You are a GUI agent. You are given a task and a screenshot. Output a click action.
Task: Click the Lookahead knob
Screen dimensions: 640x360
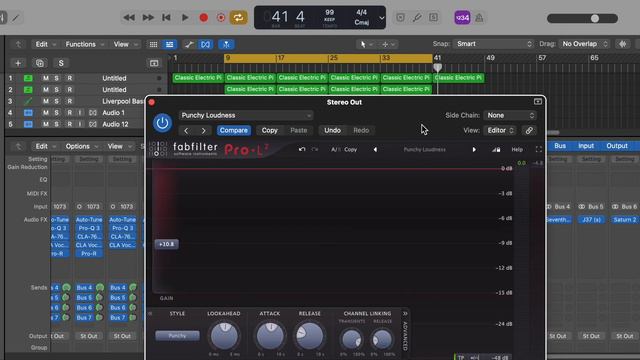224,336
